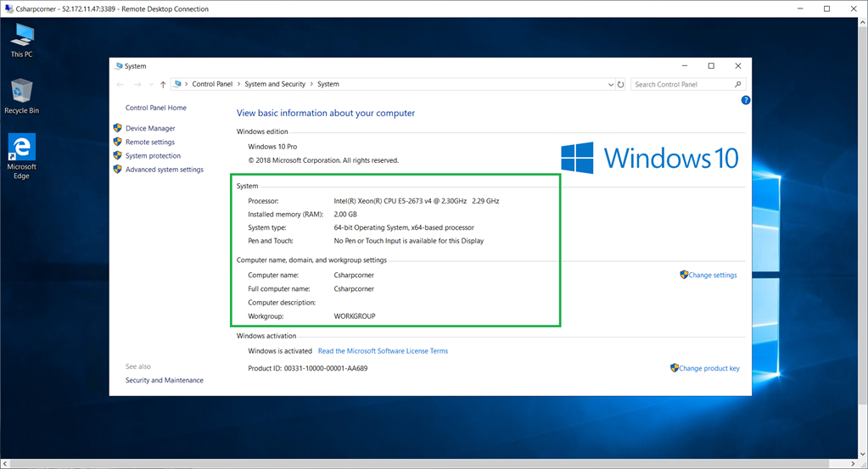868x469 pixels.
Task: Open recent locations dropdown arrow
Action: click(x=151, y=85)
